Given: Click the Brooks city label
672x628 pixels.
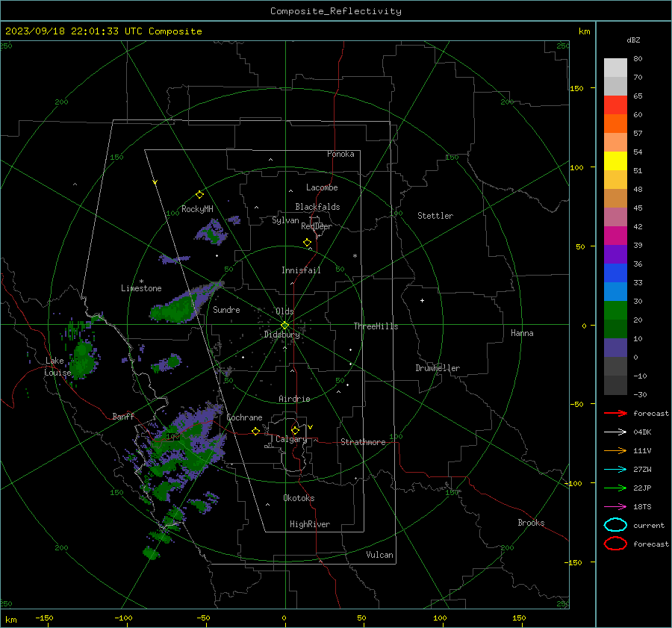Looking at the screenshot, I should coord(531,523).
